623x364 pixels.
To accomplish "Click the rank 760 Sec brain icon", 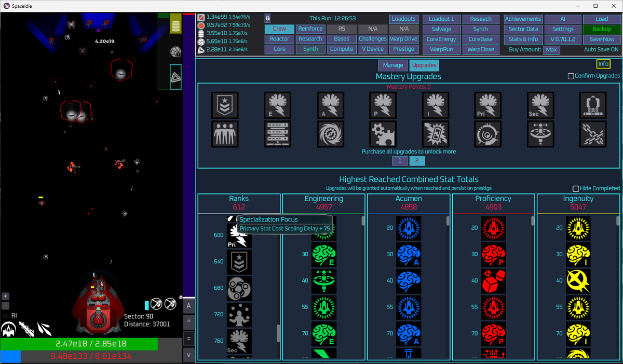I will coord(239,341).
